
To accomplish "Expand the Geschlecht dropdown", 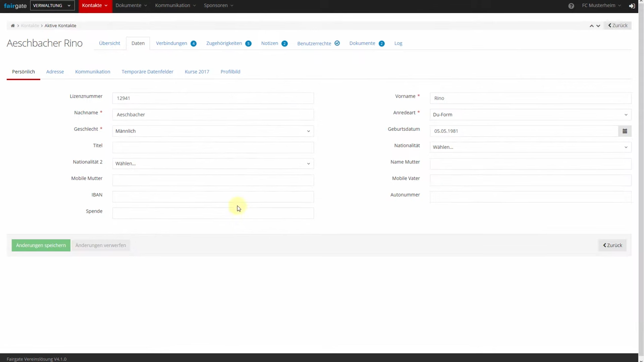I will (213, 131).
